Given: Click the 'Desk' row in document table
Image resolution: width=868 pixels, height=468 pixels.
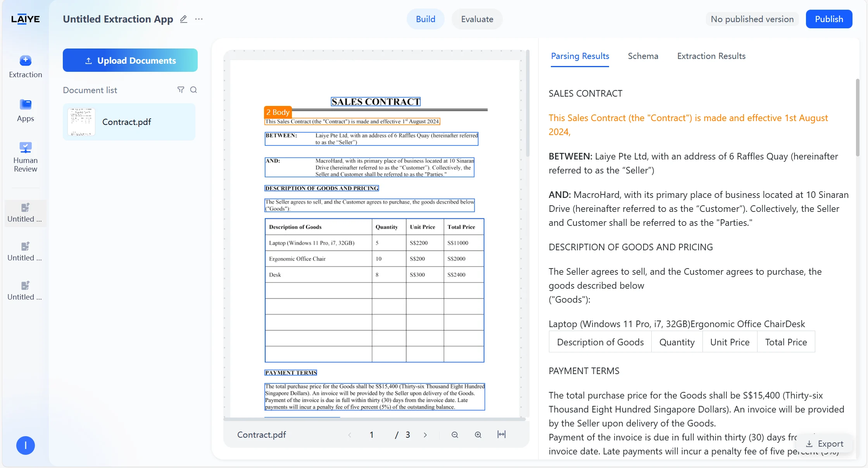Looking at the screenshot, I should (x=374, y=275).
